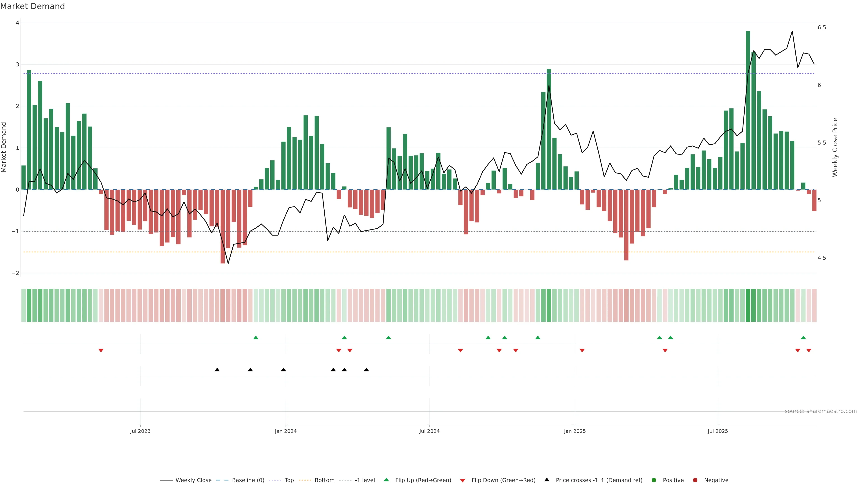The width and height of the screenshot is (868, 488).
Task: Click the Jan 2024 x-axis label
Action: click(x=285, y=431)
